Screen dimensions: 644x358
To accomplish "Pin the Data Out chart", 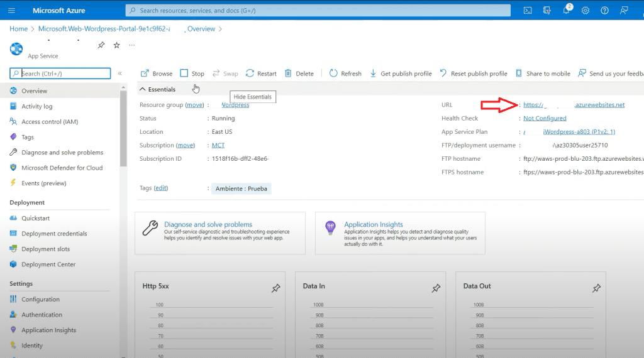I will [596, 288].
